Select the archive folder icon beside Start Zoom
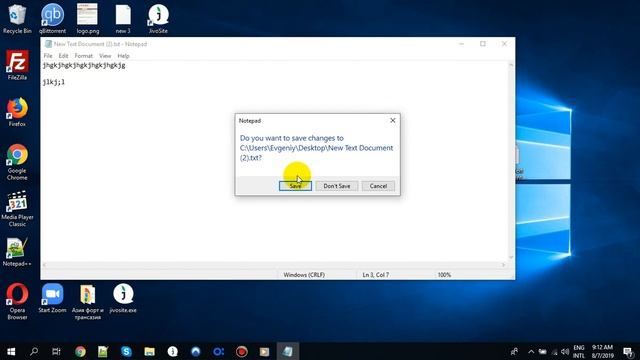This screenshot has width=640, height=360. coord(88,302)
